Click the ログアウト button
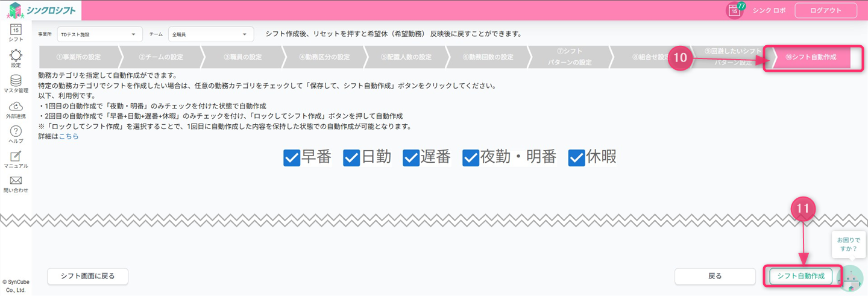This screenshot has width=868, height=296. point(826,10)
